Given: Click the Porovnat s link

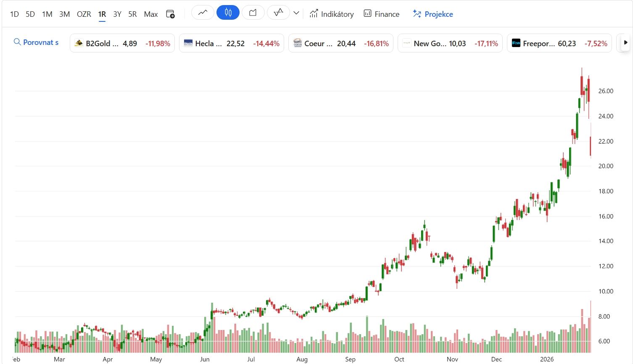Looking at the screenshot, I should 41,42.
